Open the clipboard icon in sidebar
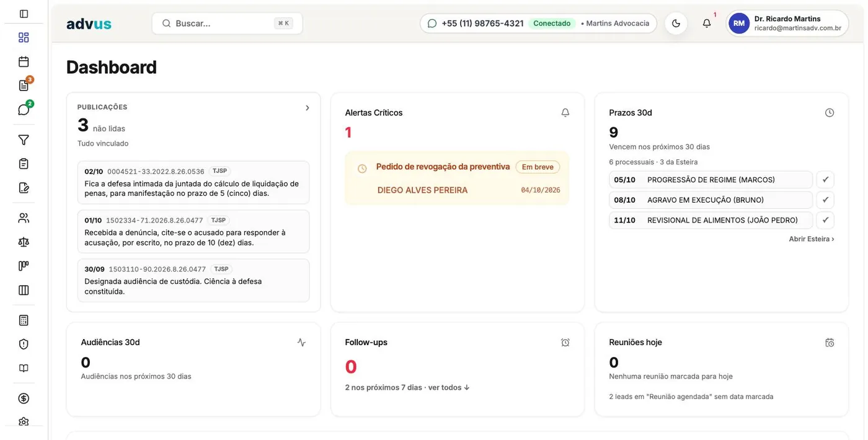Viewport: 868px width, 440px height. 24,164
